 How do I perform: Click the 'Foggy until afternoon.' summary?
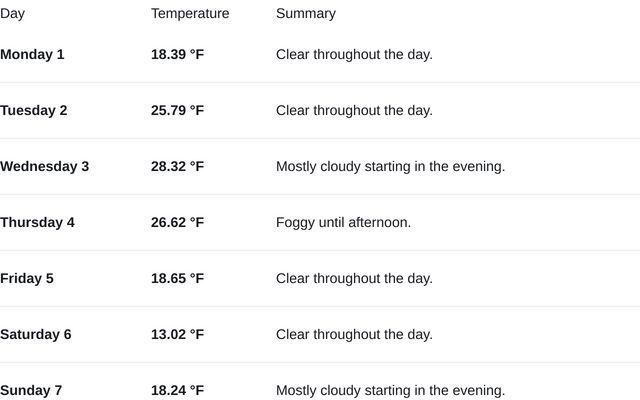click(x=343, y=222)
